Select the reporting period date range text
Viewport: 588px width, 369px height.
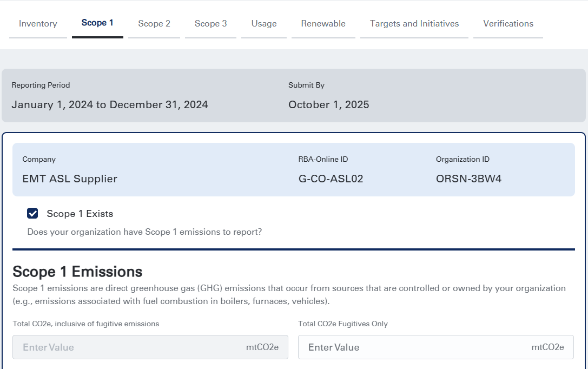pos(110,104)
